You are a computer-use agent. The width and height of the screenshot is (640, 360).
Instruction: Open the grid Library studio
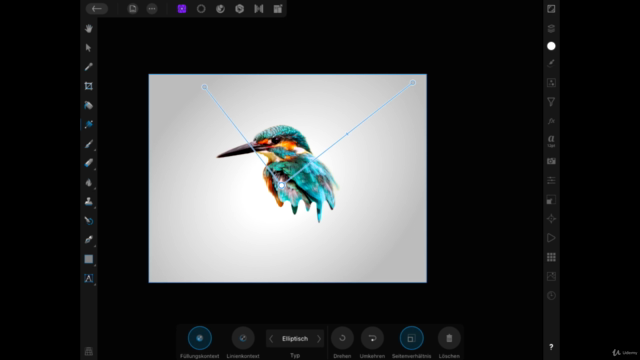(551, 257)
